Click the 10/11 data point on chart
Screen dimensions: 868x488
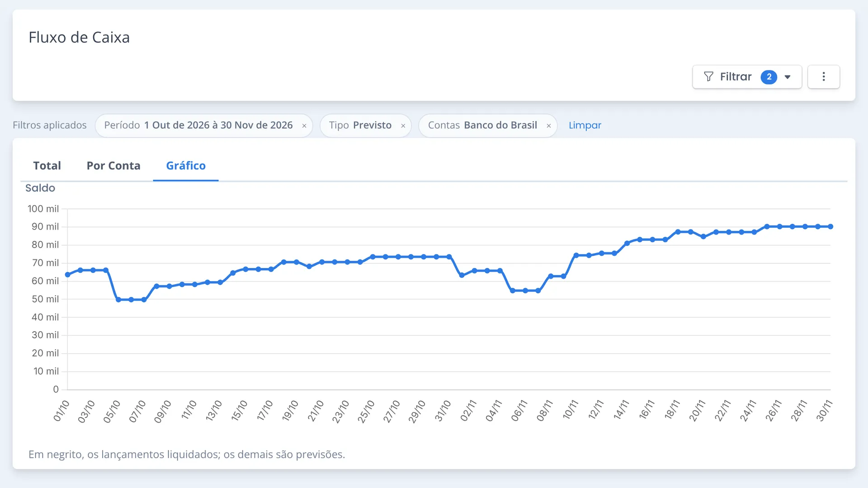pos(576,255)
